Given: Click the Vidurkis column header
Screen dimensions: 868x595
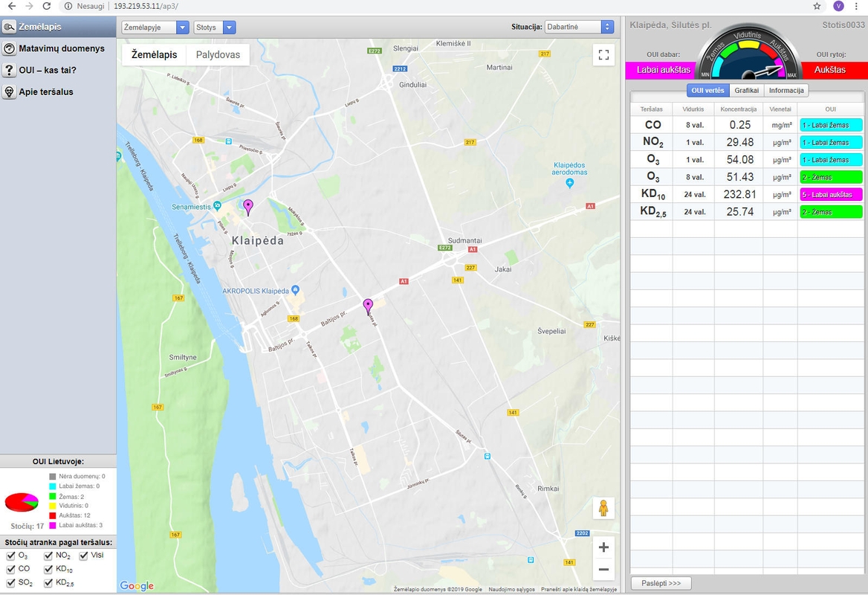Looking at the screenshot, I should tap(693, 109).
